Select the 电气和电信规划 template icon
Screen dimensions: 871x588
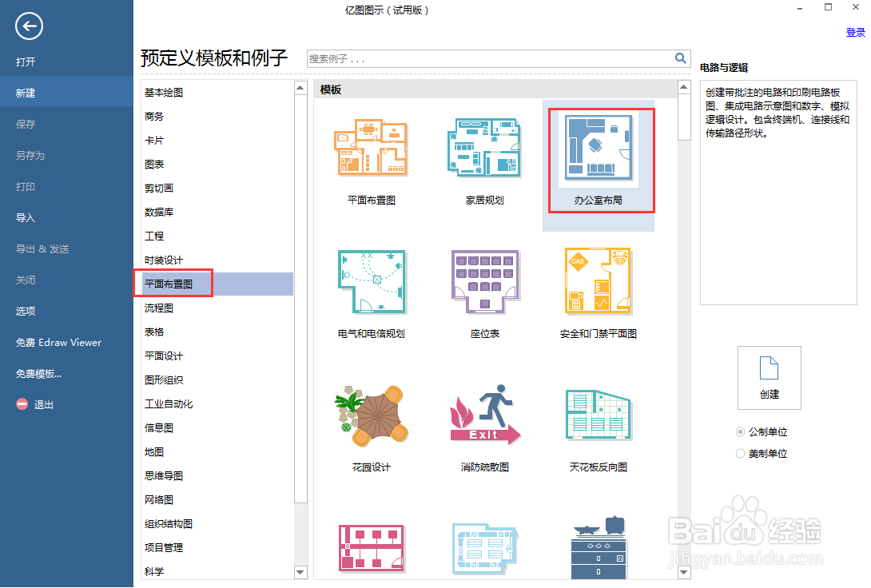point(372,282)
